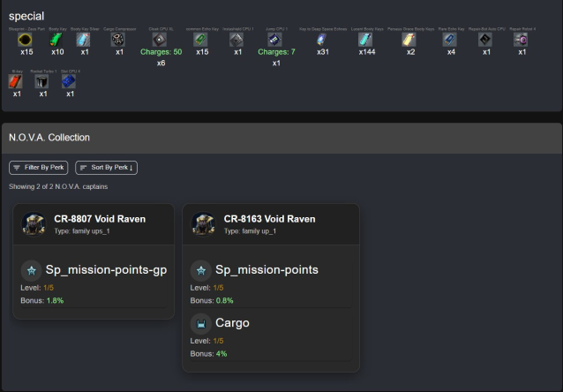Click the blue Slot CPU 4 icon
This screenshot has width=563, height=392.
pos(69,81)
